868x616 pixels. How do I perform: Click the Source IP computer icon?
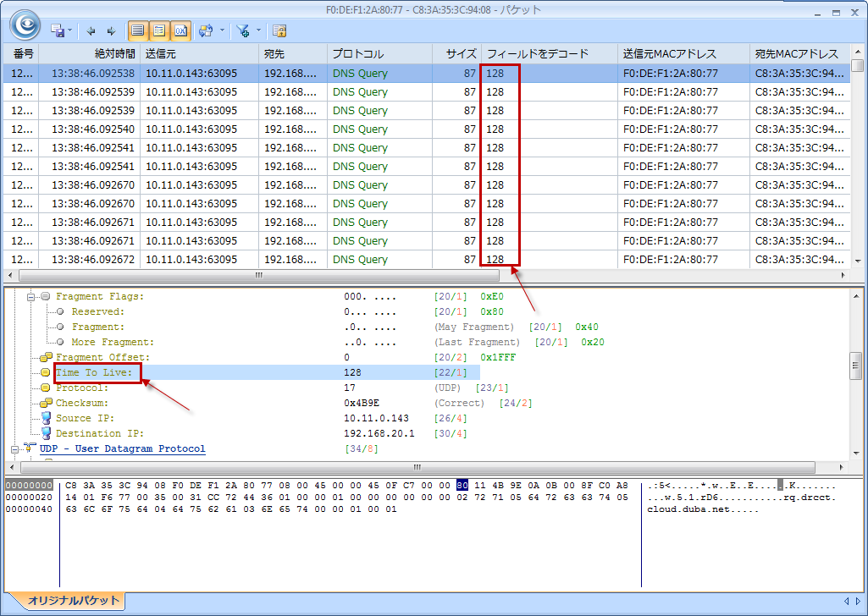coord(47,419)
